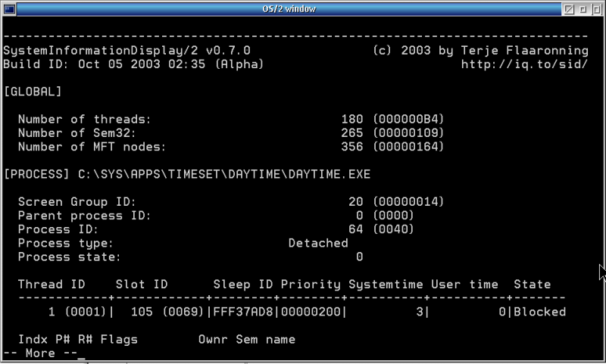Click the 'User time' column header
The height and width of the screenshot is (364, 606).
[x=464, y=284]
